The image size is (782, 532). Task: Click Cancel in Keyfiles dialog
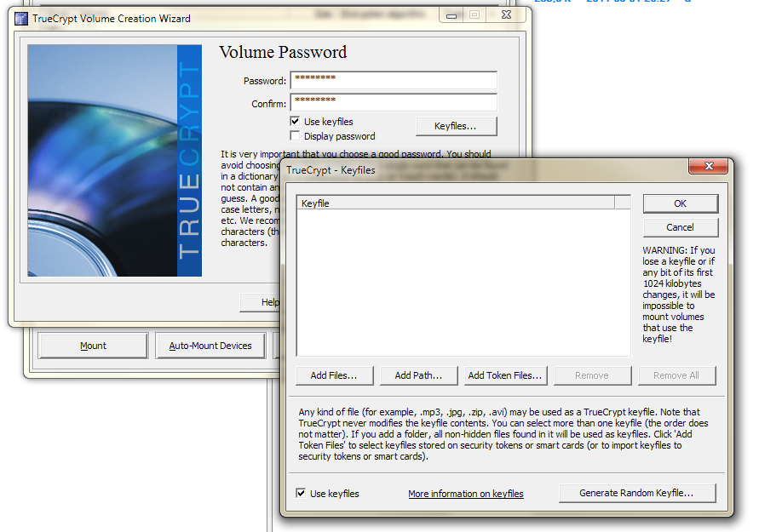coord(681,227)
